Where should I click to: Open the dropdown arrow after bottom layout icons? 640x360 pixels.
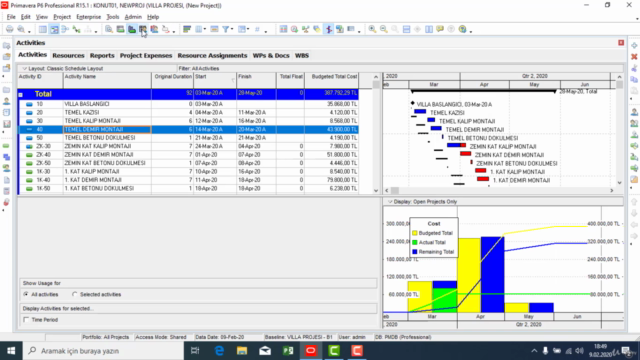[x=174, y=31]
